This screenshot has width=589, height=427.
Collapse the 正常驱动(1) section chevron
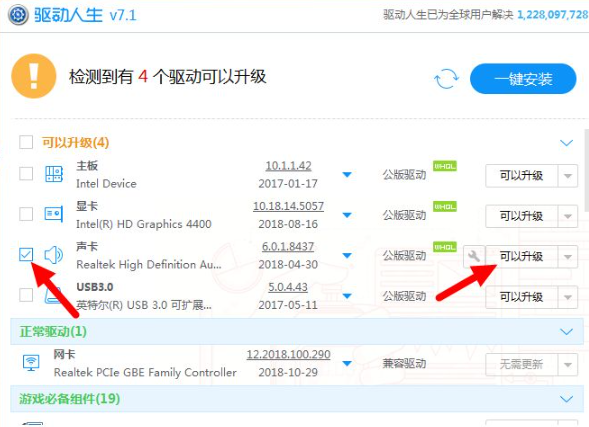pos(566,332)
